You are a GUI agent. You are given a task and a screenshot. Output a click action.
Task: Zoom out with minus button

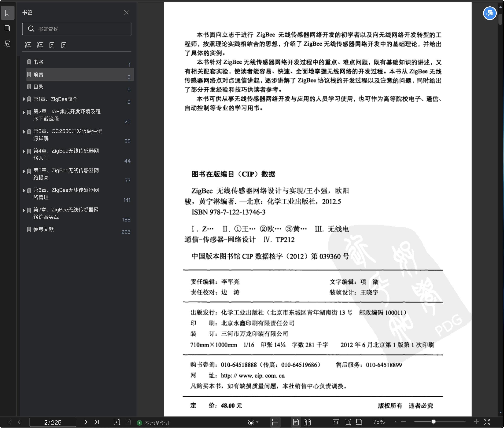[404, 422]
